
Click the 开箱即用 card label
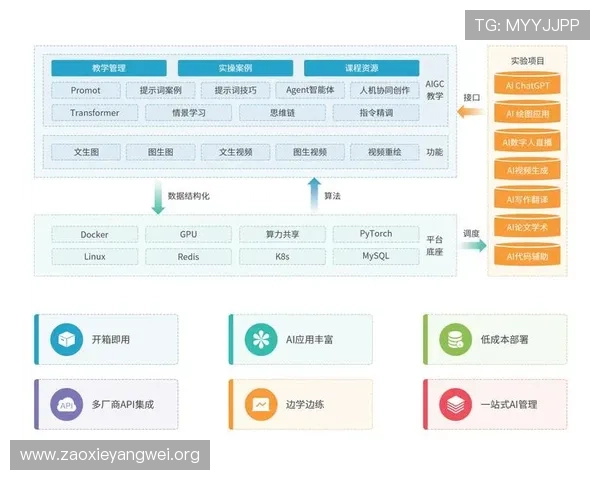(x=111, y=340)
